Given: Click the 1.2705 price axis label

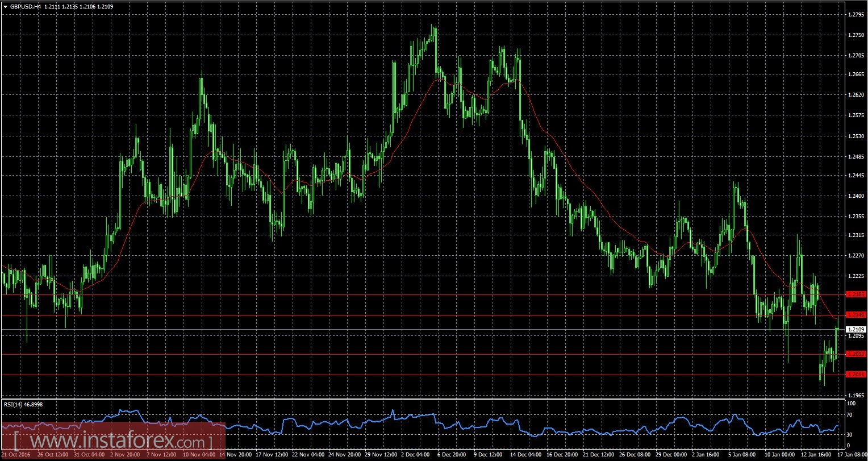Looking at the screenshot, I should [856, 56].
